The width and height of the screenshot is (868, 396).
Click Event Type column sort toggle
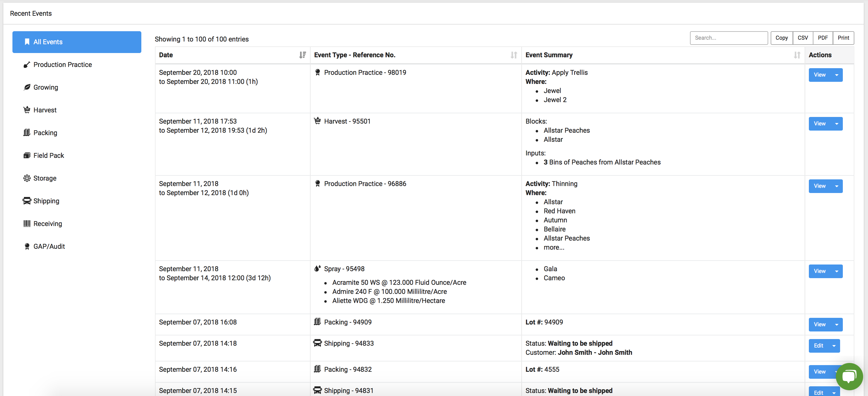click(x=514, y=55)
